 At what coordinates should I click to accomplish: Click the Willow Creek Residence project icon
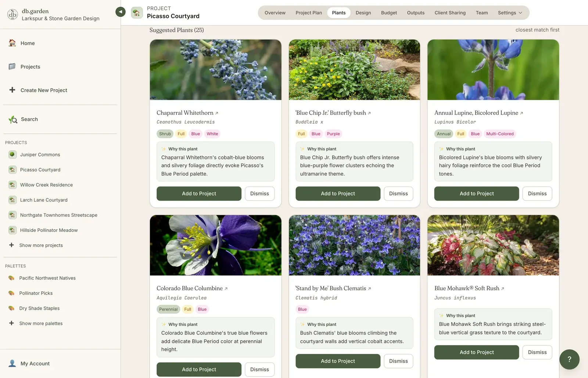point(12,185)
